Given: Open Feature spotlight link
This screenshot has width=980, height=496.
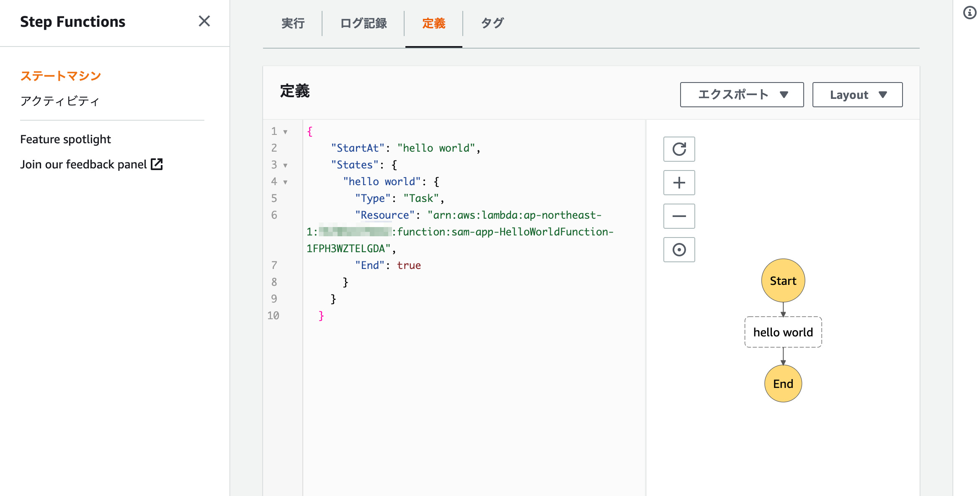Looking at the screenshot, I should point(65,139).
